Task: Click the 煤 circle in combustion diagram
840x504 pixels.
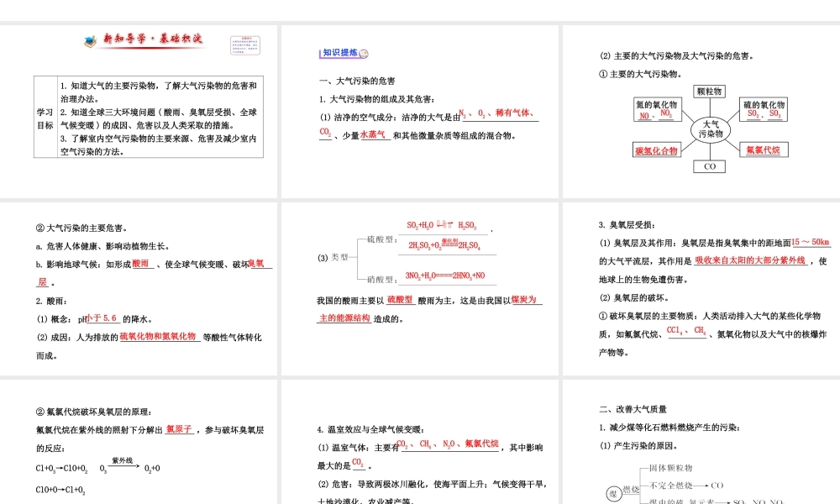Action: click(x=614, y=493)
